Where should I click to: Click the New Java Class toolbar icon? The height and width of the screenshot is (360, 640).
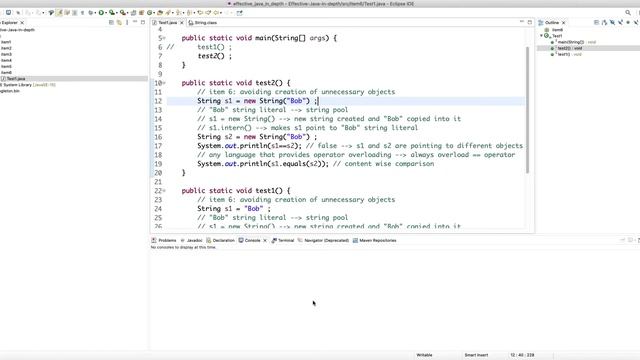[x=149, y=13]
